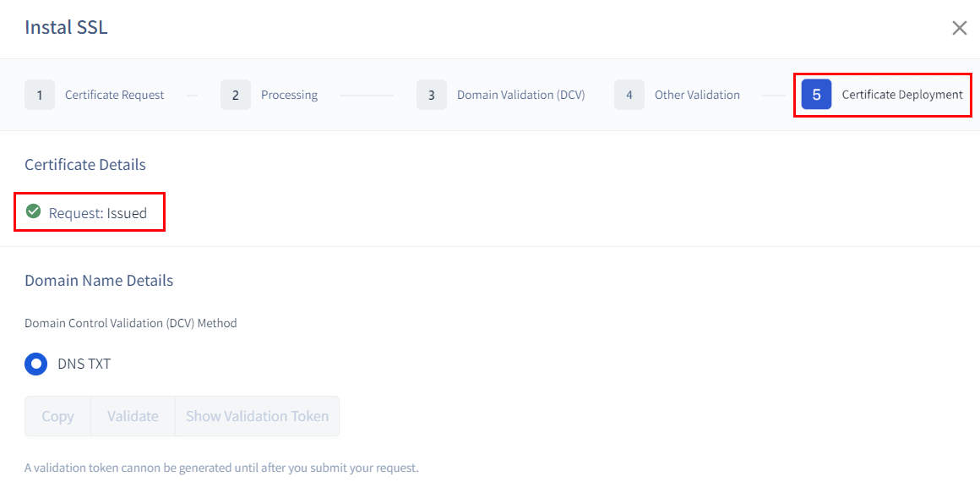Click the Certificate Details heading

(x=85, y=165)
